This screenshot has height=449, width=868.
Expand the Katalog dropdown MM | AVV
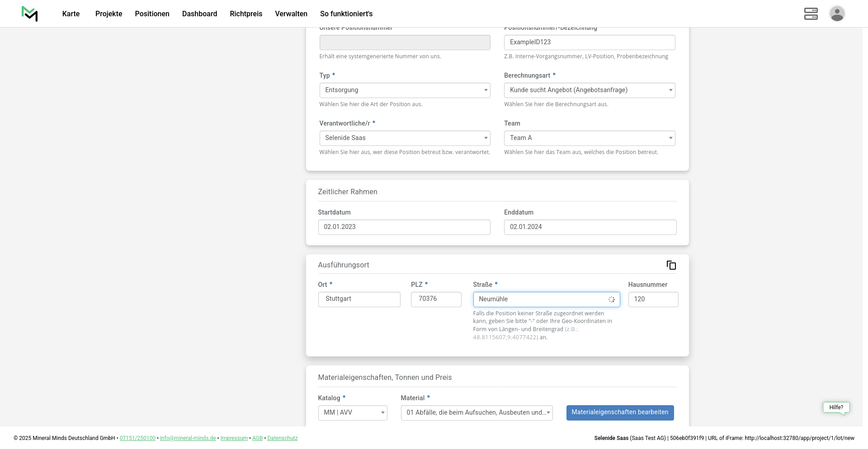[352, 413]
